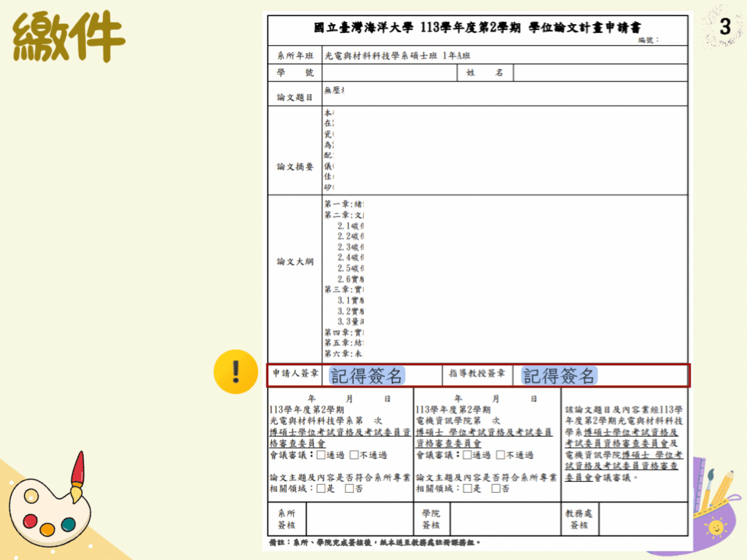Click the 第一章 outline line
The height and width of the screenshot is (560, 747).
click(344, 204)
